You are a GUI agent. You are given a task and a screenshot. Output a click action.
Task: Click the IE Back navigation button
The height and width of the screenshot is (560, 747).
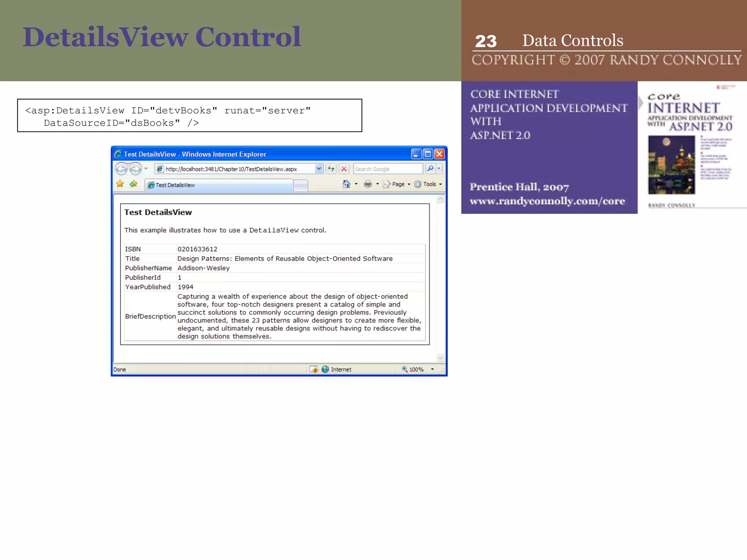pos(121,169)
